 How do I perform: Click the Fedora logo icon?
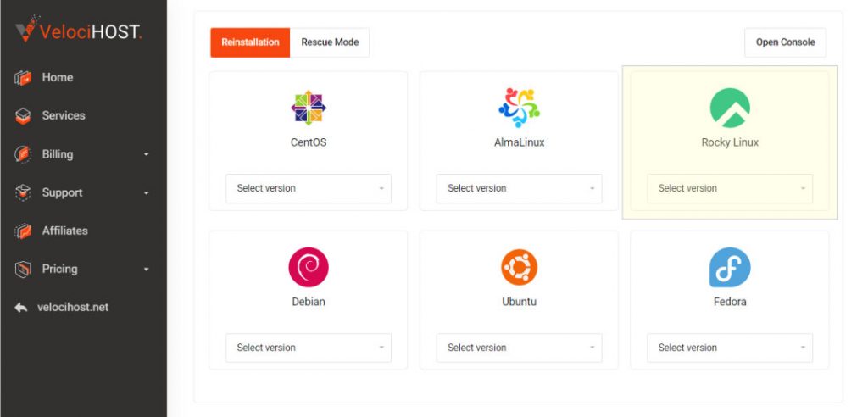tap(730, 268)
